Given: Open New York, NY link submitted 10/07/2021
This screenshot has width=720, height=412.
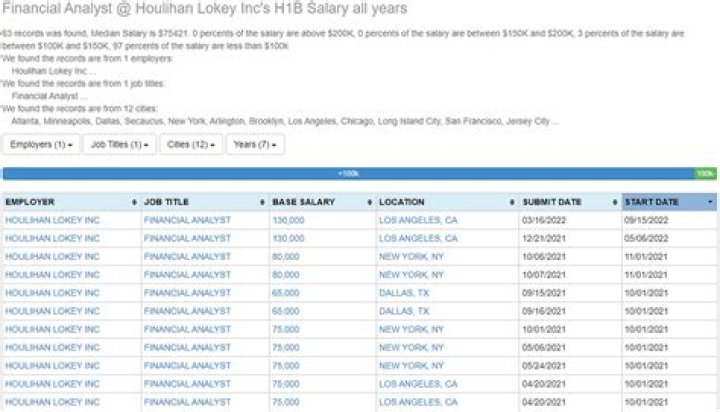Looking at the screenshot, I should [x=411, y=275].
